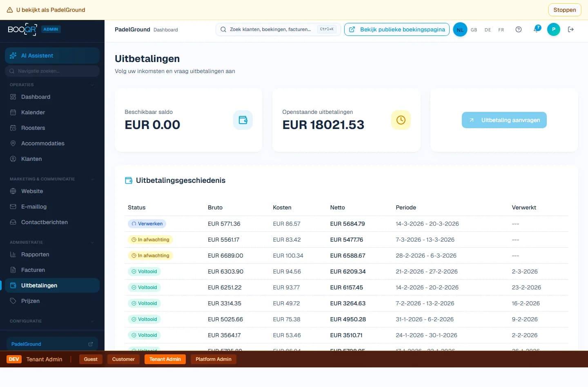The width and height of the screenshot is (588, 387).
Task: Click the help question mark icon
Action: click(519, 29)
